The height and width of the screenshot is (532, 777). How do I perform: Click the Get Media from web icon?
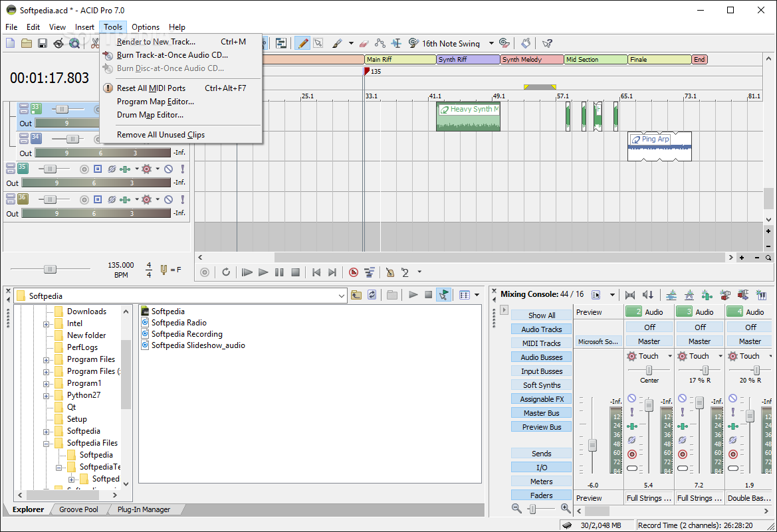[x=74, y=43]
